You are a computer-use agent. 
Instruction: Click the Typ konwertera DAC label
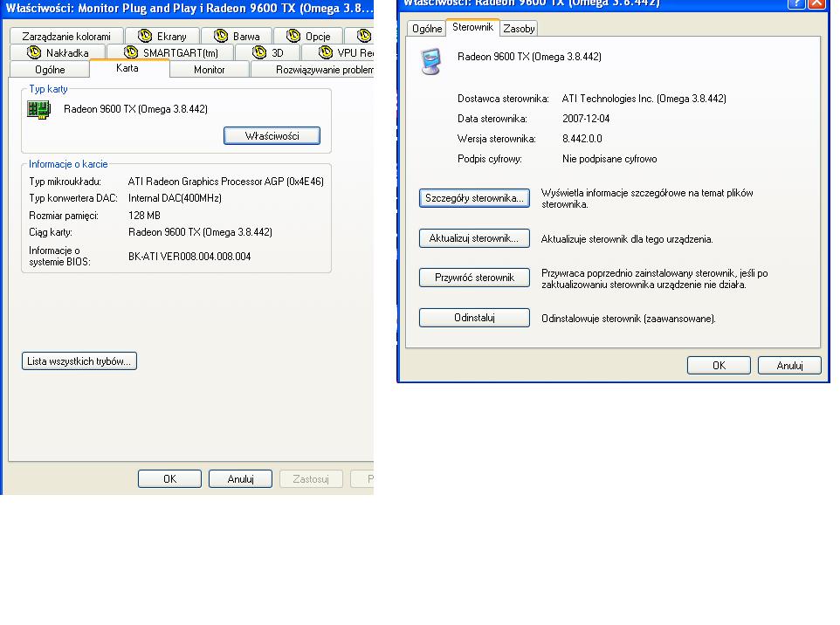click(x=72, y=198)
